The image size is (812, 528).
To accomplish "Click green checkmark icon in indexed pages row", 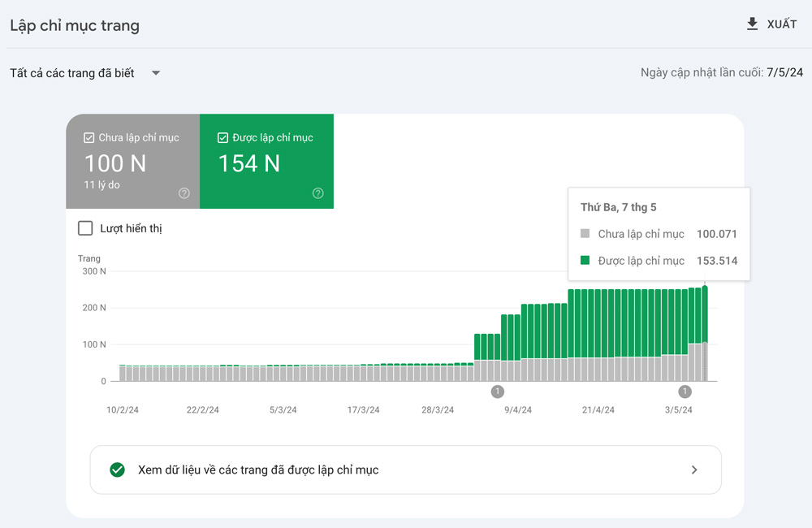I will pyautogui.click(x=118, y=470).
